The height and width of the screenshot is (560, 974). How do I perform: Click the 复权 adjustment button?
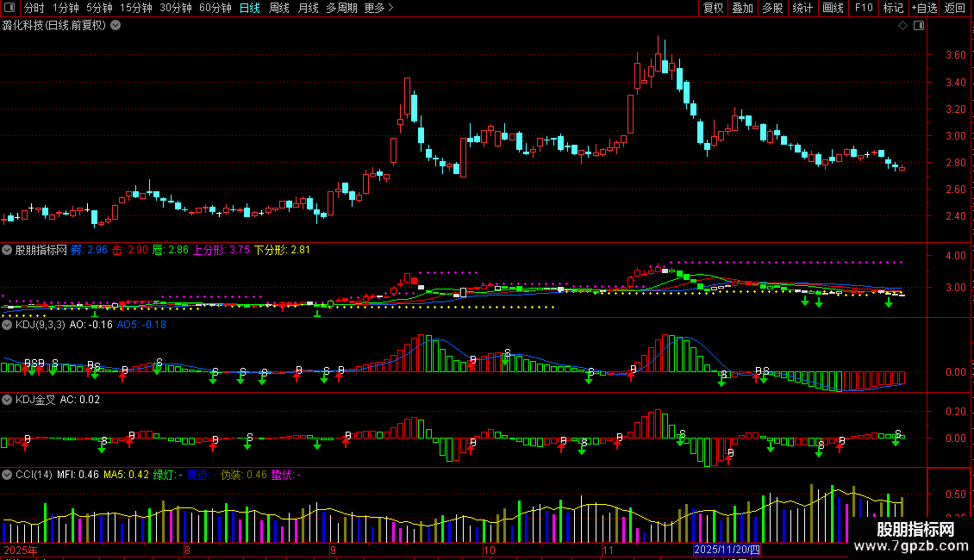coord(713,8)
